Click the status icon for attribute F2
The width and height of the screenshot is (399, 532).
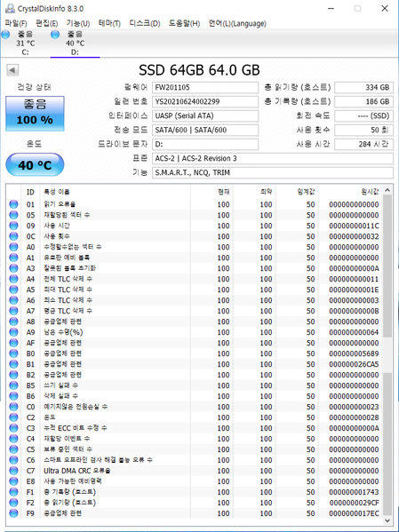[13, 503]
